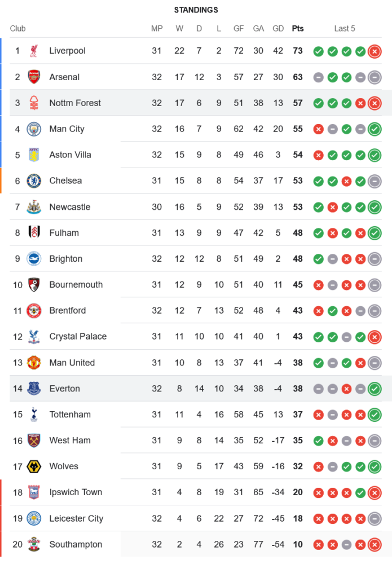Click the Club column header
392x564 pixels.
pyautogui.click(x=17, y=29)
